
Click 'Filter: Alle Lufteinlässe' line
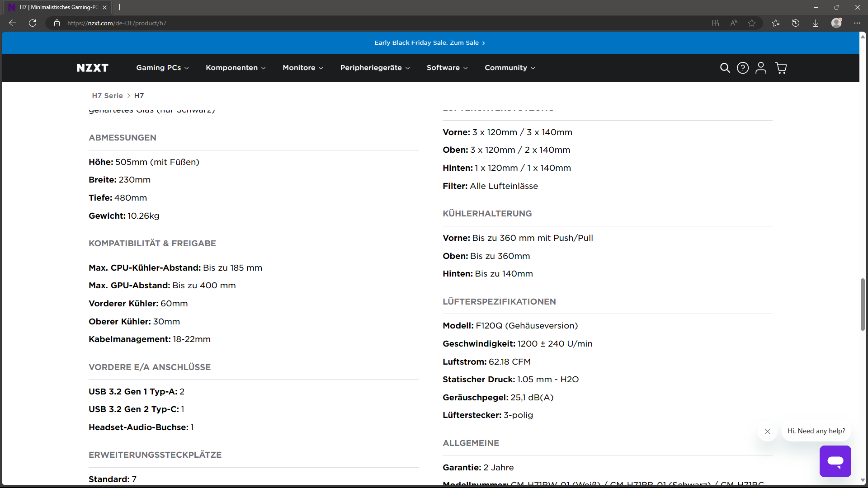[491, 186]
